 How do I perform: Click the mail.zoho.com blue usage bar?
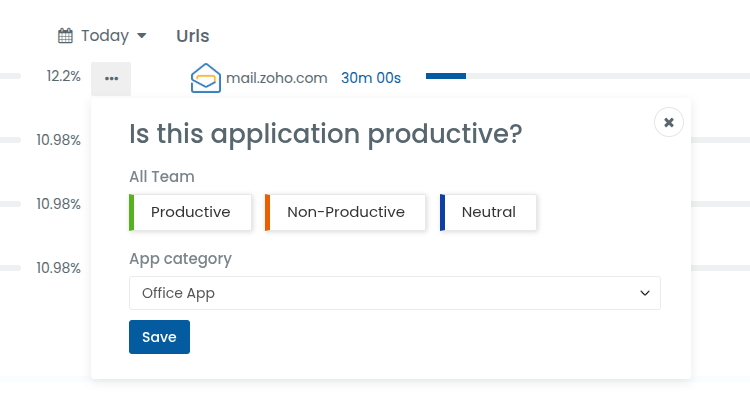pos(446,76)
